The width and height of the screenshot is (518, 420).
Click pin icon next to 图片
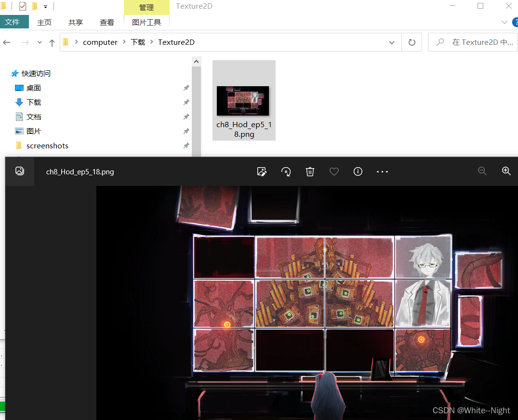pyautogui.click(x=186, y=131)
